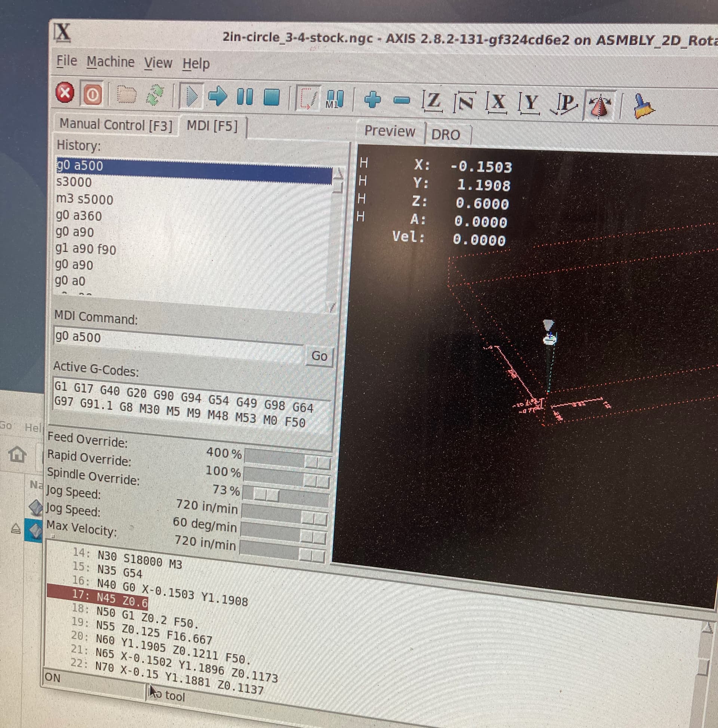The width and height of the screenshot is (718, 728).
Task: Step the program with right arrow icon
Action: coord(218,96)
